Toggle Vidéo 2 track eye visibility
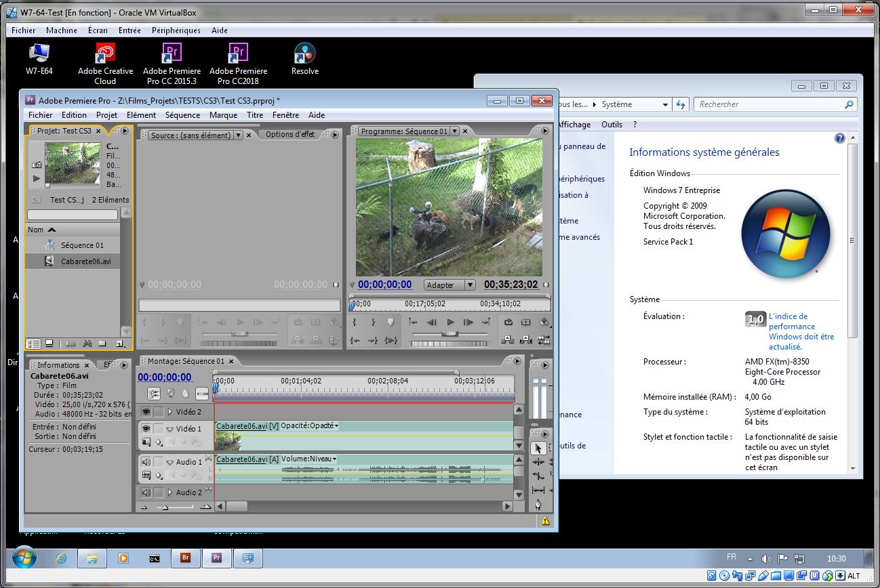 point(146,412)
